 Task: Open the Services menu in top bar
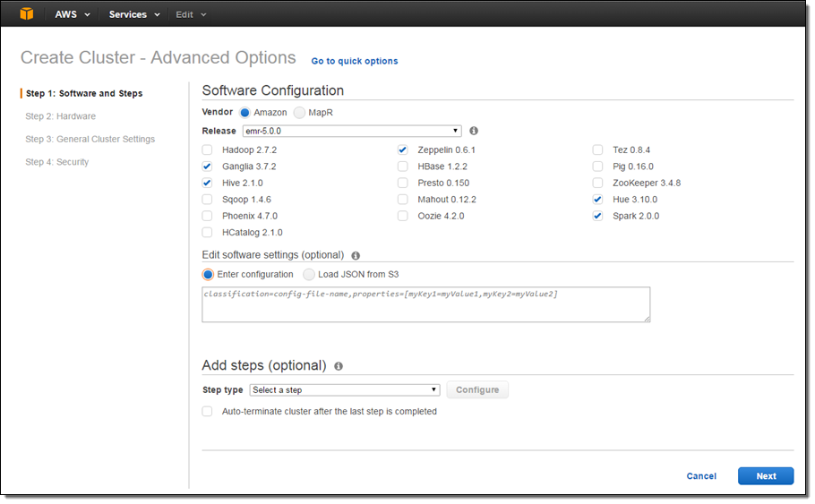click(x=133, y=14)
